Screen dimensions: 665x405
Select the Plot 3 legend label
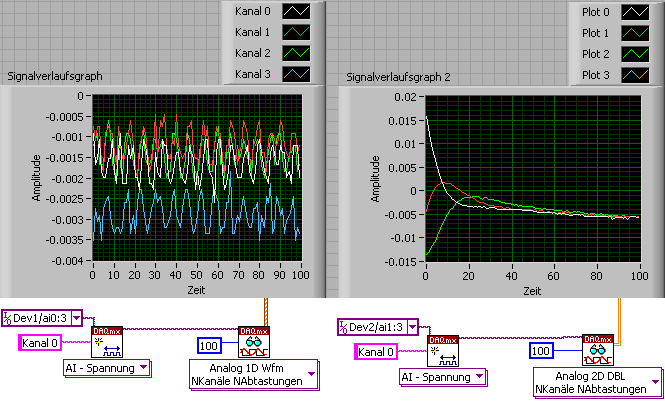click(x=595, y=75)
